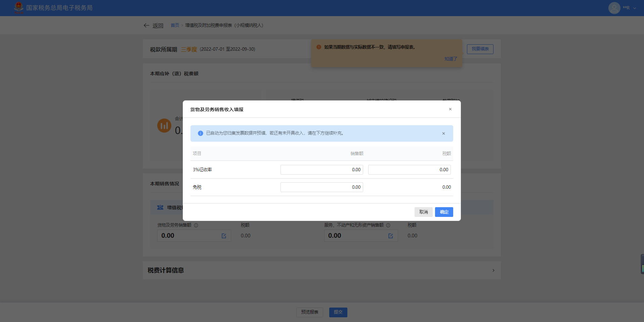Click 免税 sales amount input field

[x=321, y=187]
